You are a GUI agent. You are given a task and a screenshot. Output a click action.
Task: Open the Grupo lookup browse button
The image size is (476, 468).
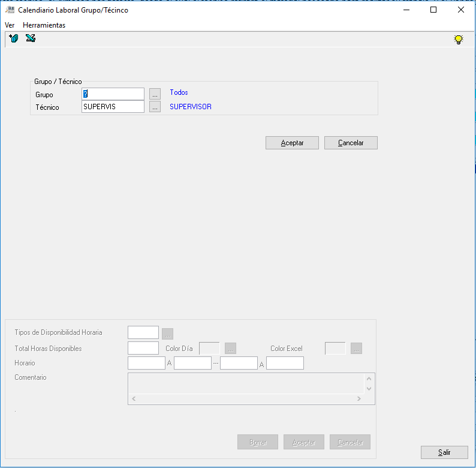pyautogui.click(x=155, y=94)
